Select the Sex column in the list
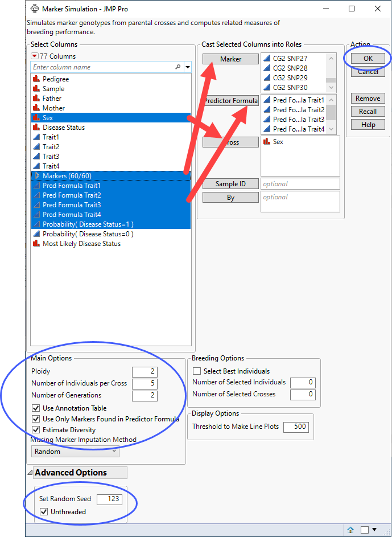Viewport: 392px width, 537px height. tap(111, 117)
